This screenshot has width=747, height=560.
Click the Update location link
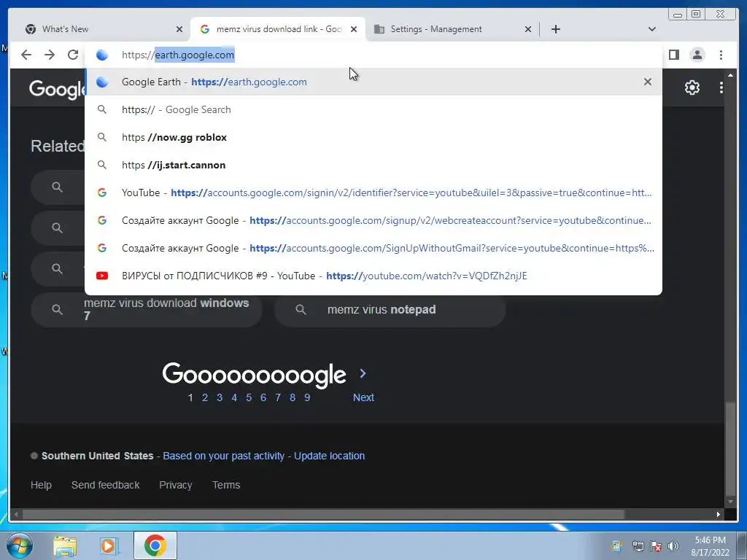[x=329, y=456]
